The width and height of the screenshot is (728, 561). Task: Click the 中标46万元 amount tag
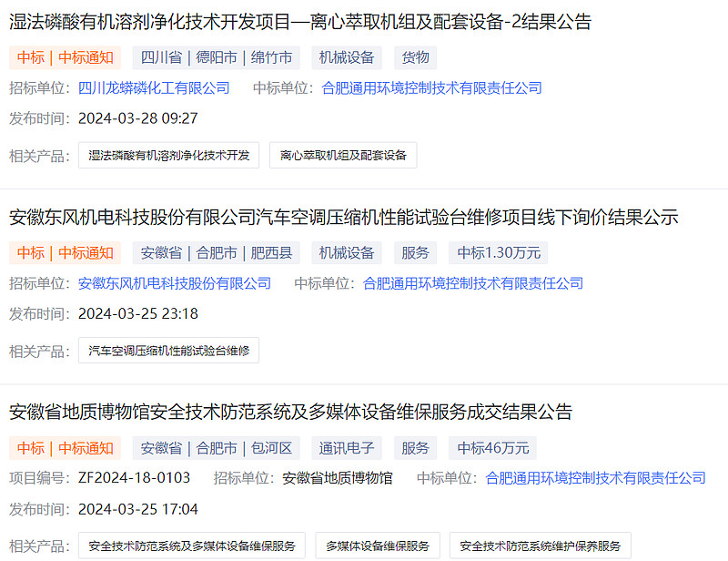click(x=492, y=448)
